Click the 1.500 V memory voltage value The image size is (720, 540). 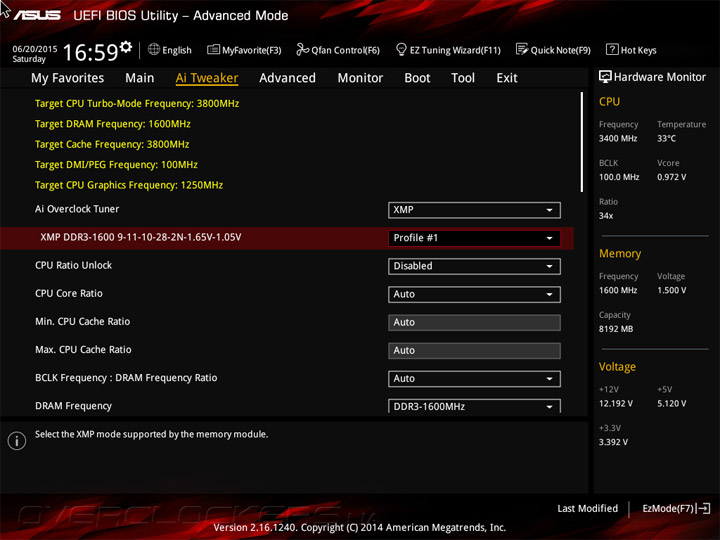click(671, 290)
